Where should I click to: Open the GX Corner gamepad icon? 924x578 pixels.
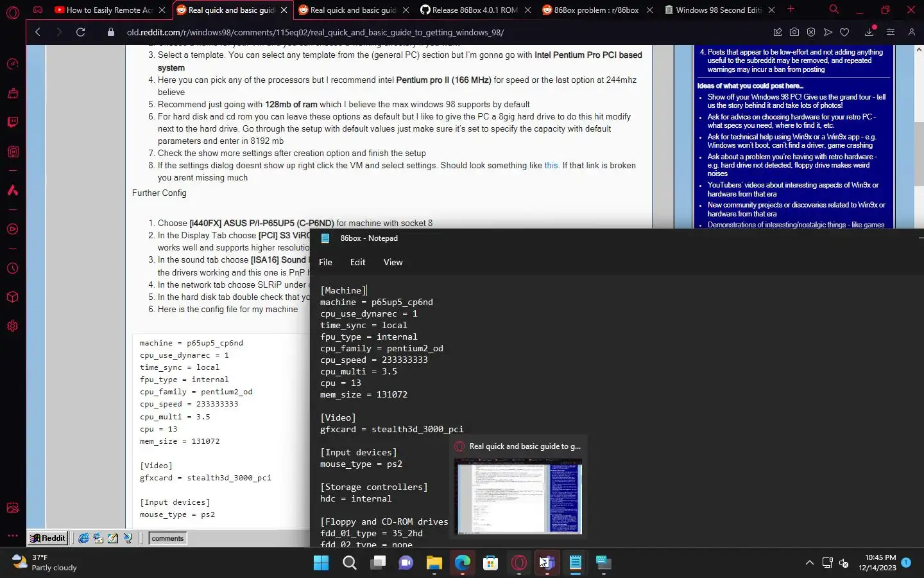38,10
